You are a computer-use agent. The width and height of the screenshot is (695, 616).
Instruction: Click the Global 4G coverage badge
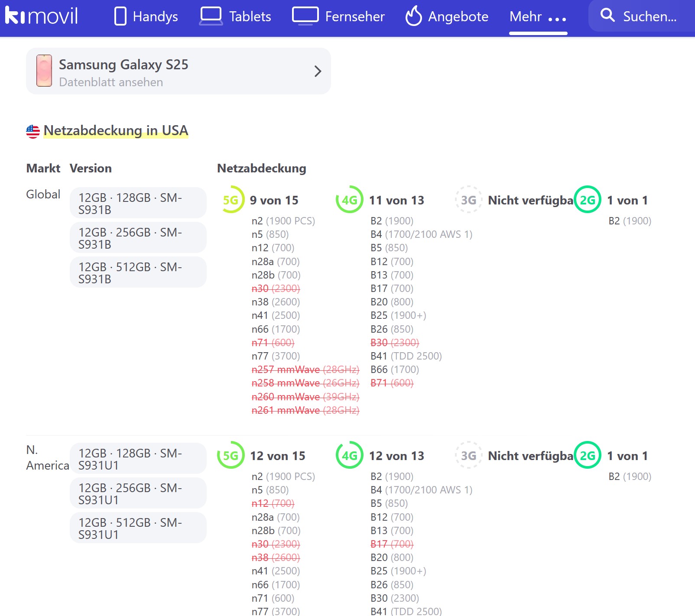tap(349, 200)
